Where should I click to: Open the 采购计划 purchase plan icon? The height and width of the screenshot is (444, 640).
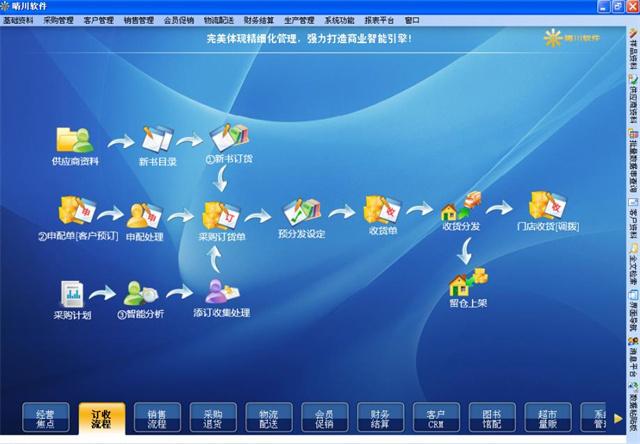(72, 294)
